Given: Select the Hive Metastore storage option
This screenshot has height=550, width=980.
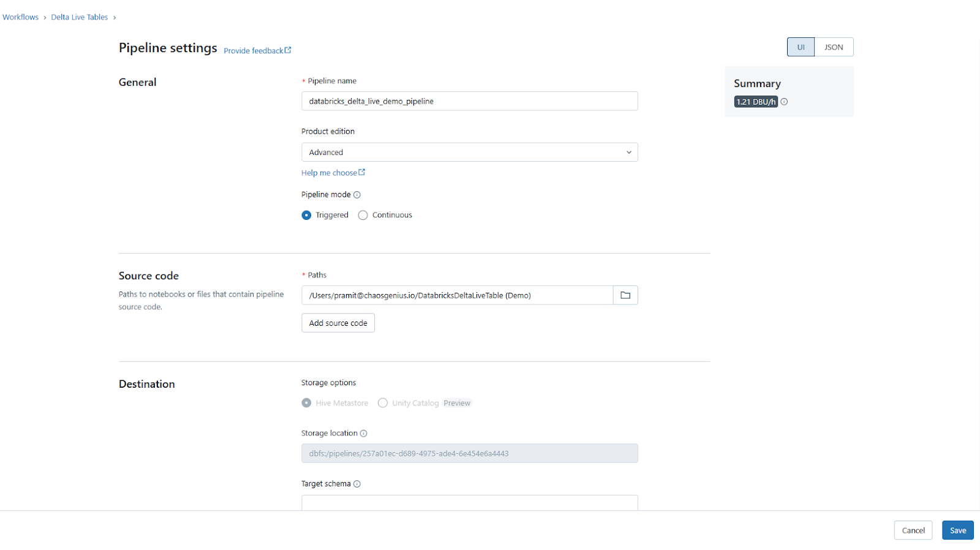Looking at the screenshot, I should tap(306, 402).
